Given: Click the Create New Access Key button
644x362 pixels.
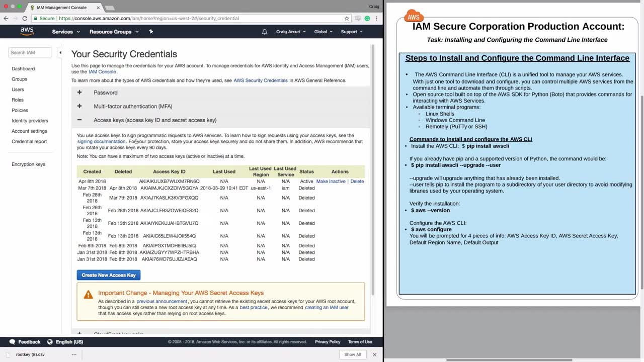Looking at the screenshot, I should click(109, 275).
